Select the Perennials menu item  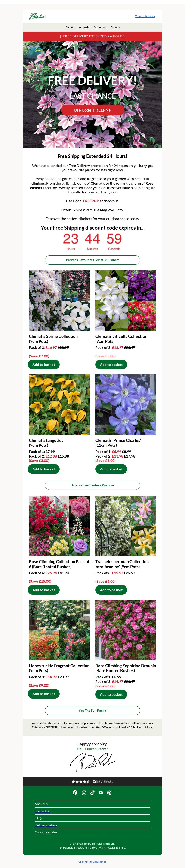pos(100,27)
